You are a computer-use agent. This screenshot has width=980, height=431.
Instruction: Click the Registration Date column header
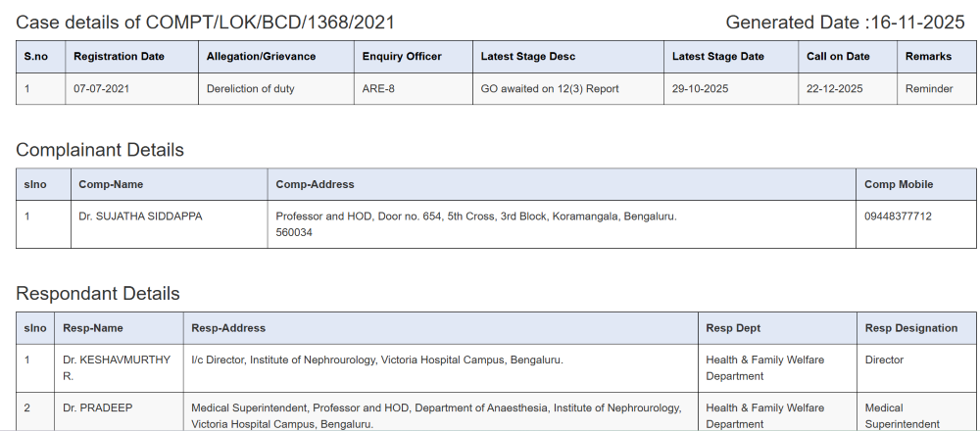(x=119, y=57)
